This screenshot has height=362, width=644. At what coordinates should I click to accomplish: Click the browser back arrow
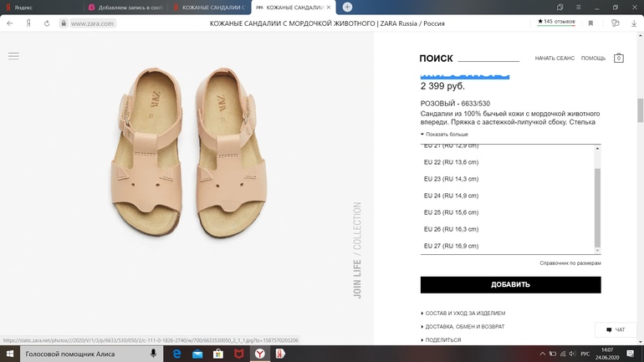pyautogui.click(x=10, y=23)
